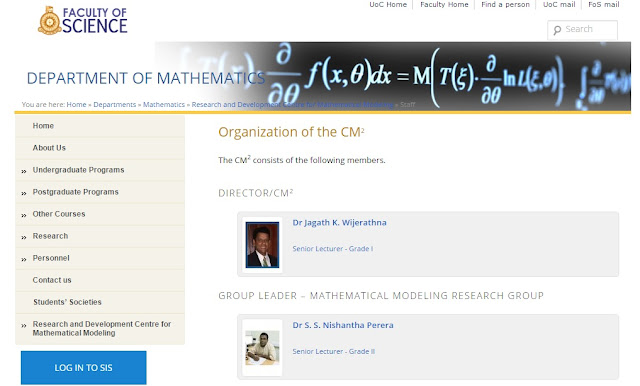640x386 pixels.
Task: Open Dr Jagath K. Wijerathna profile link
Action: (340, 223)
